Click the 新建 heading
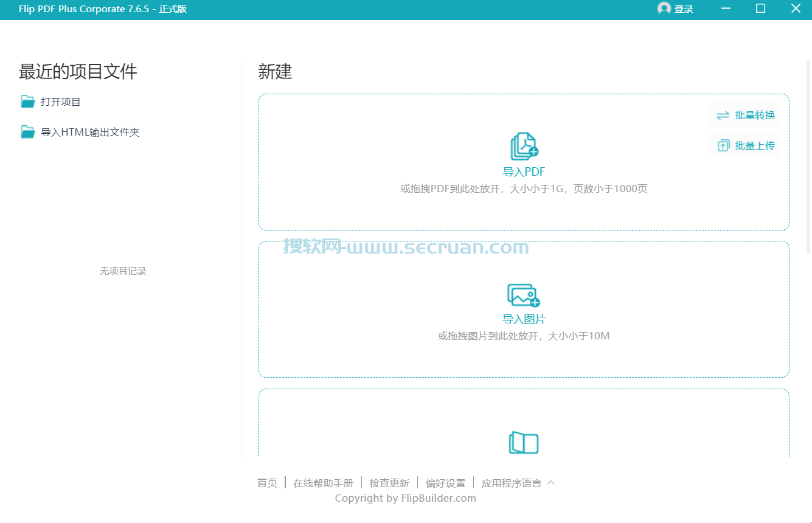The height and width of the screenshot is (523, 812). point(275,72)
